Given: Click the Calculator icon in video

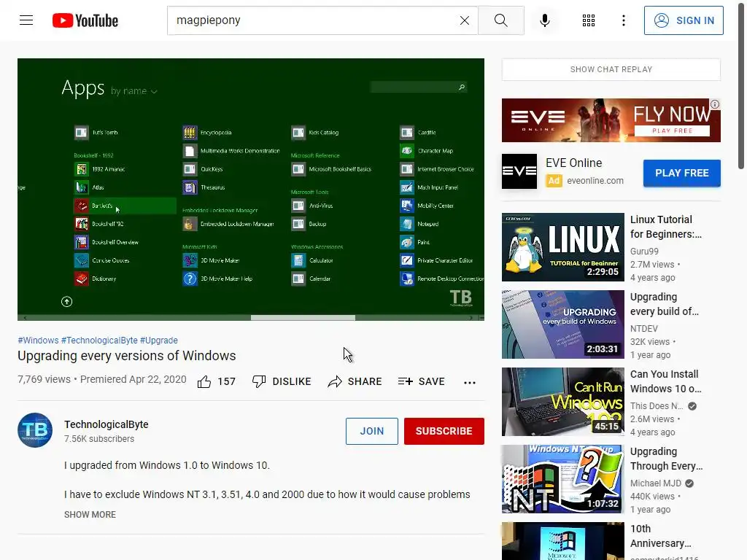Looking at the screenshot, I should click(298, 260).
